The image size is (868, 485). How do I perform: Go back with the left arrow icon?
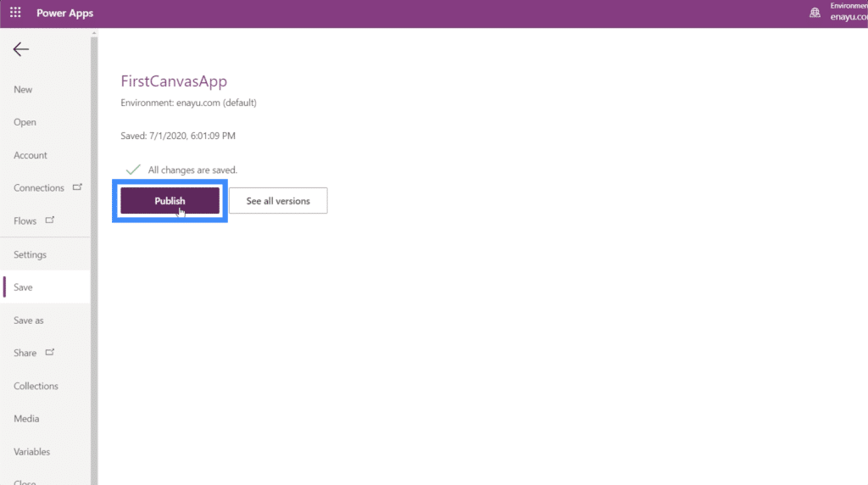click(21, 49)
